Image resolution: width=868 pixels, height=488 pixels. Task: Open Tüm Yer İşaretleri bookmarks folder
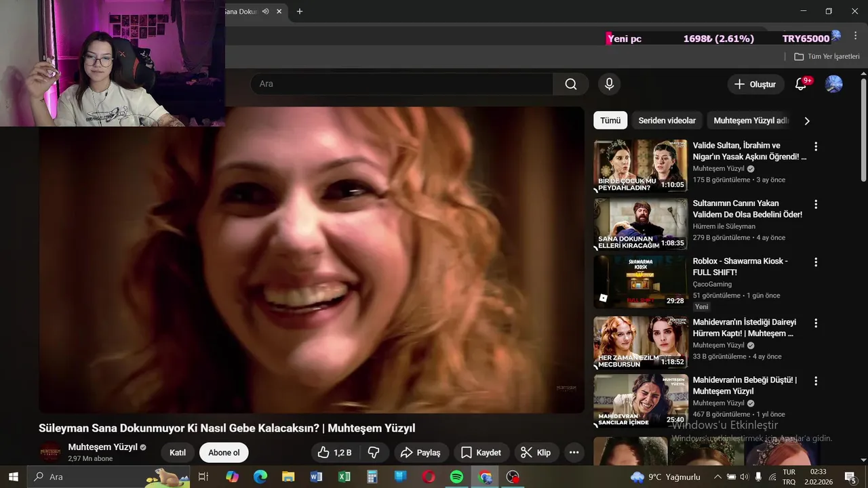(827, 57)
